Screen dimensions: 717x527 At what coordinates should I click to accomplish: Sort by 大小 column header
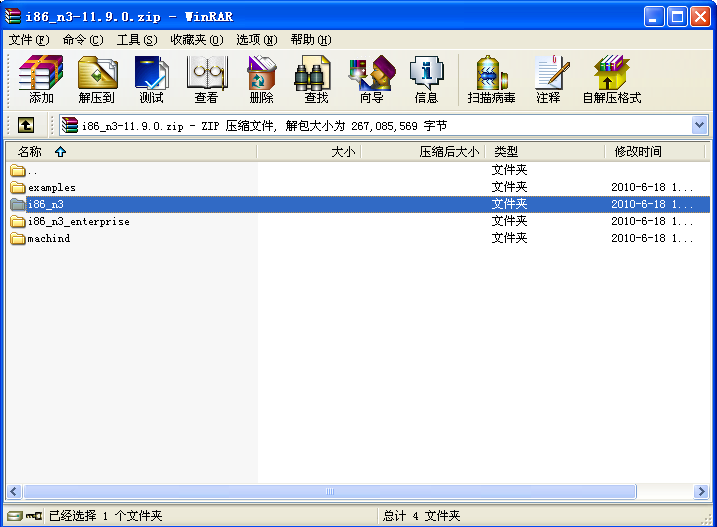pos(309,151)
